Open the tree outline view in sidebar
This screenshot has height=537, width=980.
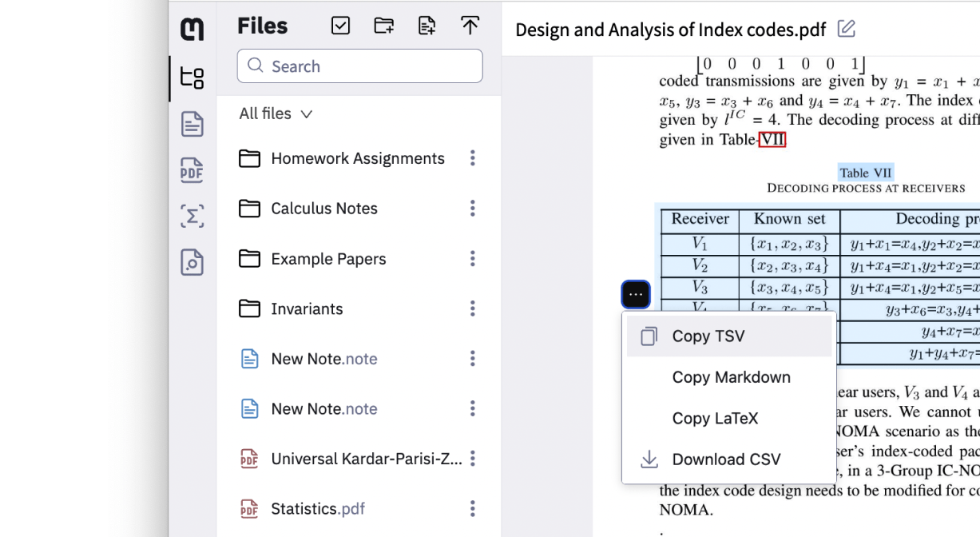(x=192, y=79)
